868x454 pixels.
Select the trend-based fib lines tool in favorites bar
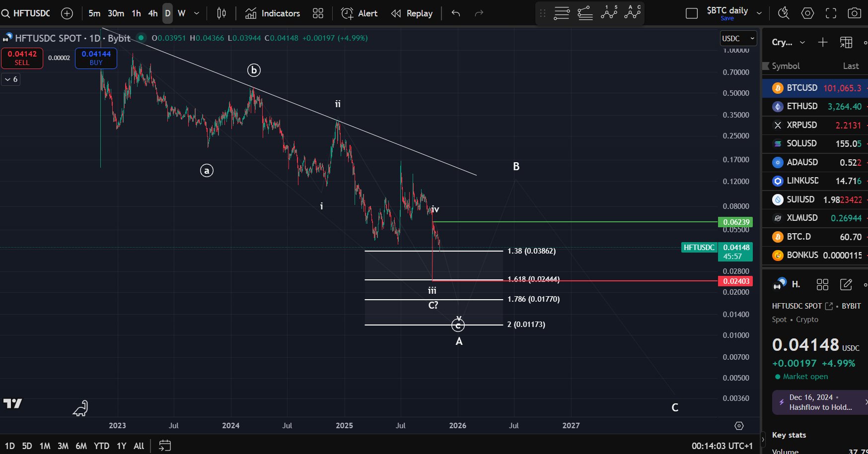585,13
